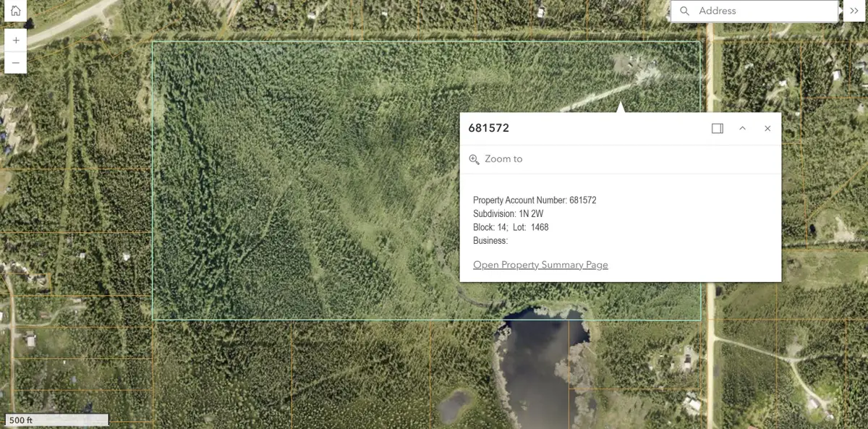Expand the side panel double-chevron button
Viewport: 868px width, 429px height.
854,11
